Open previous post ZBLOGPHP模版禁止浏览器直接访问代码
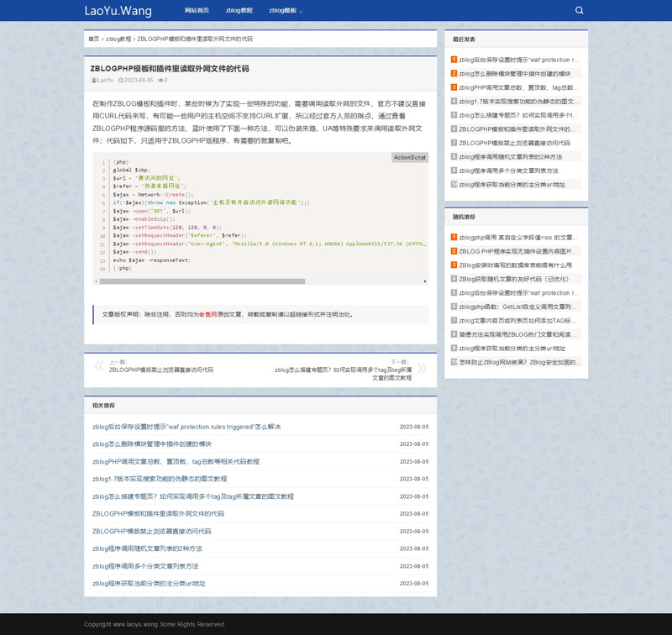 (160, 370)
